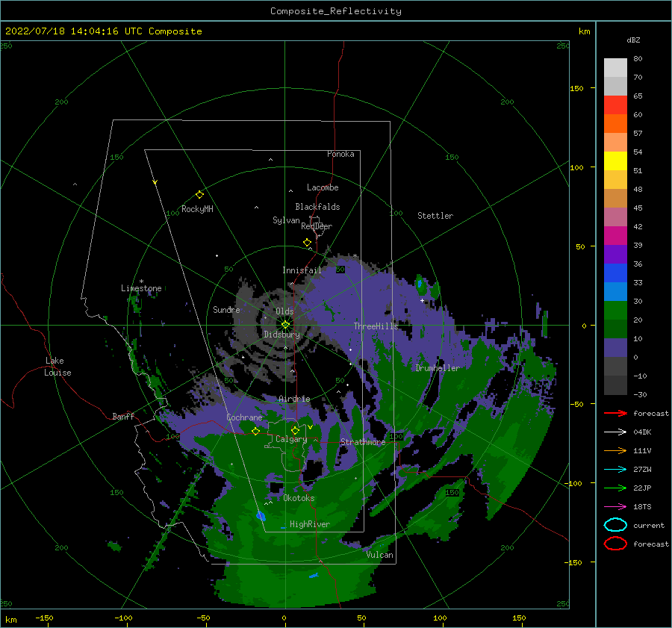Click the Innisfail city label
This screenshot has width=672, height=628.
tap(302, 270)
